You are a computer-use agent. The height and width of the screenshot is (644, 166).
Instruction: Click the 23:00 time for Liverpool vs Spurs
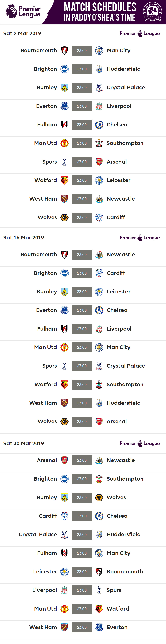click(82, 590)
